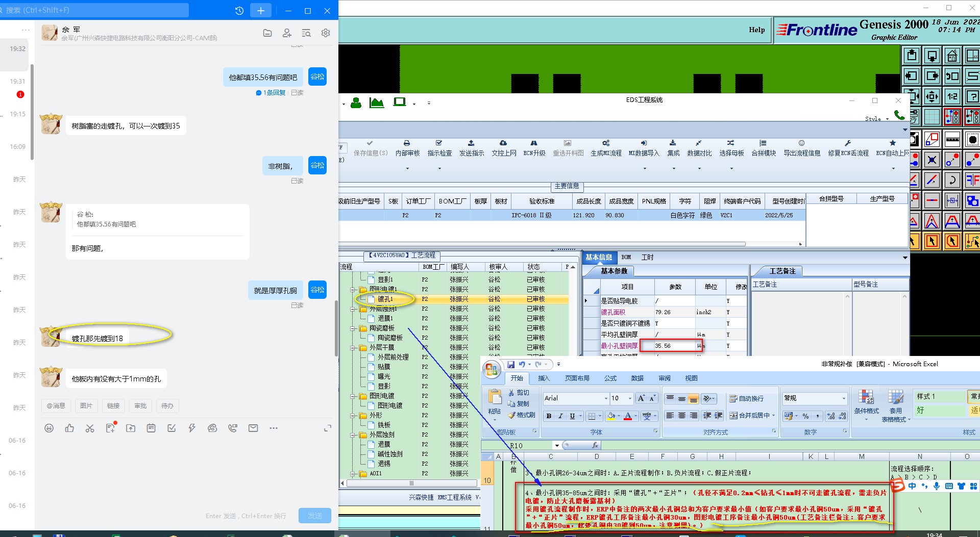Image resolution: width=980 pixels, height=537 pixels.
Task: Click the Excel Office button
Action: (492, 370)
